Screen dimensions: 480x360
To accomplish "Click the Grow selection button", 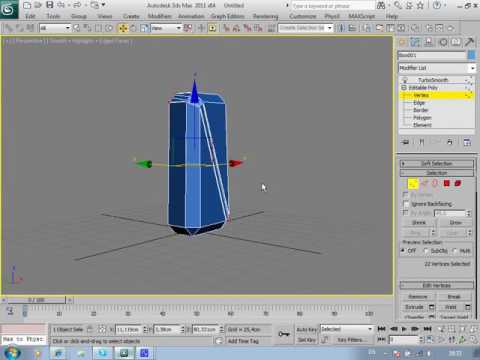I will point(455,222).
